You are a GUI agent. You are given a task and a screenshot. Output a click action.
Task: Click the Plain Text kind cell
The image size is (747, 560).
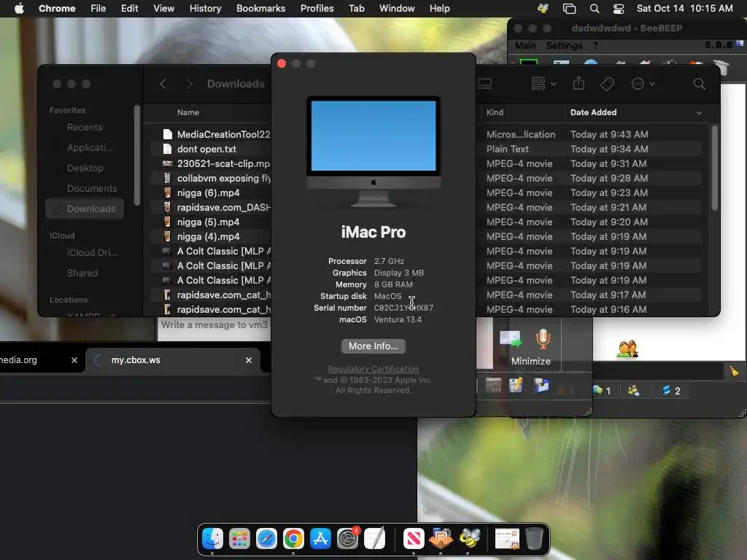[x=508, y=149]
